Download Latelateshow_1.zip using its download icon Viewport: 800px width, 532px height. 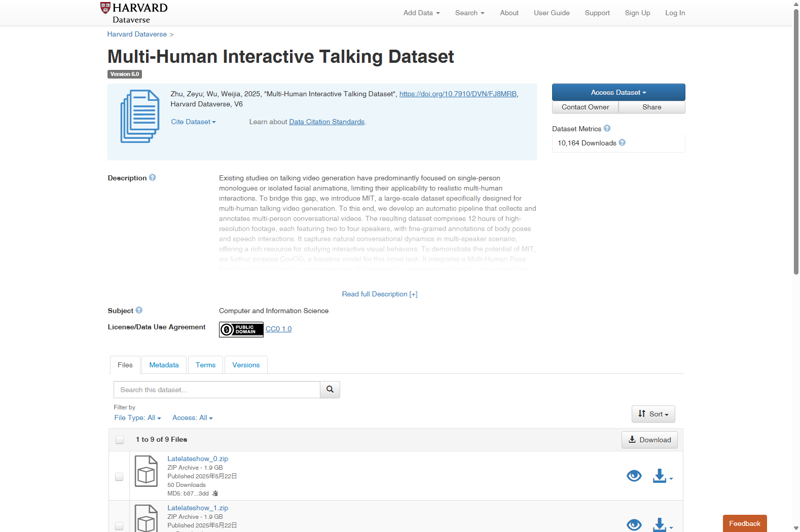pyautogui.click(x=662, y=525)
